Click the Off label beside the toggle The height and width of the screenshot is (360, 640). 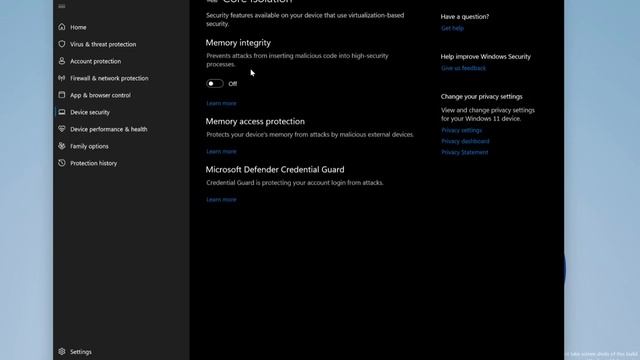tap(233, 84)
